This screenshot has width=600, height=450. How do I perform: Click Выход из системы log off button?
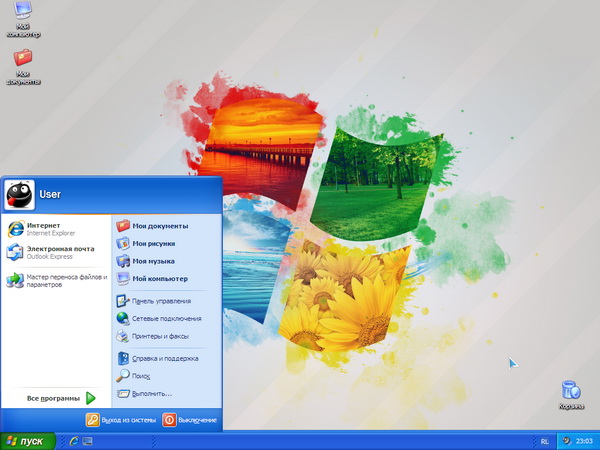pyautogui.click(x=121, y=420)
